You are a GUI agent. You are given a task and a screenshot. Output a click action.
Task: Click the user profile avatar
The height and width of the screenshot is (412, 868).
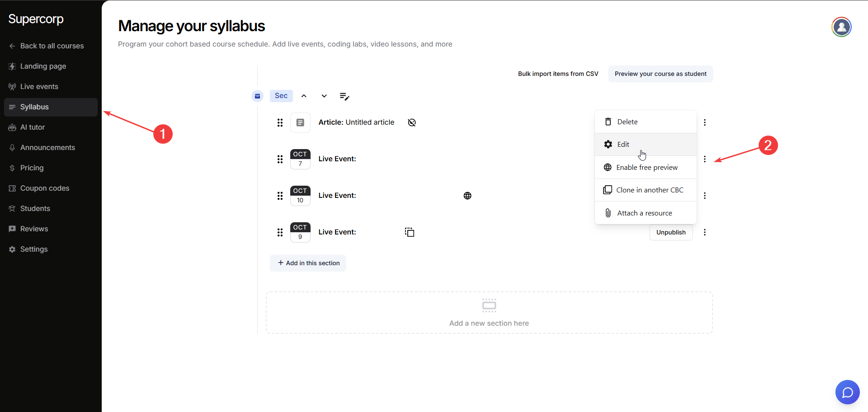[841, 27]
